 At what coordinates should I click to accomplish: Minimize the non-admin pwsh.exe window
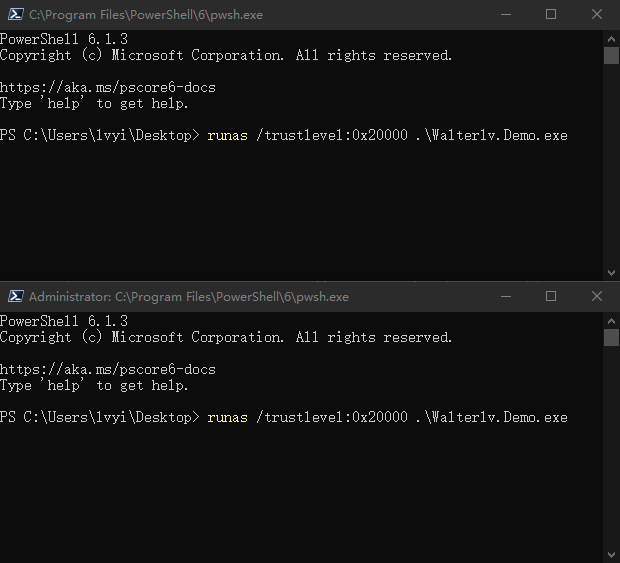pyautogui.click(x=506, y=15)
